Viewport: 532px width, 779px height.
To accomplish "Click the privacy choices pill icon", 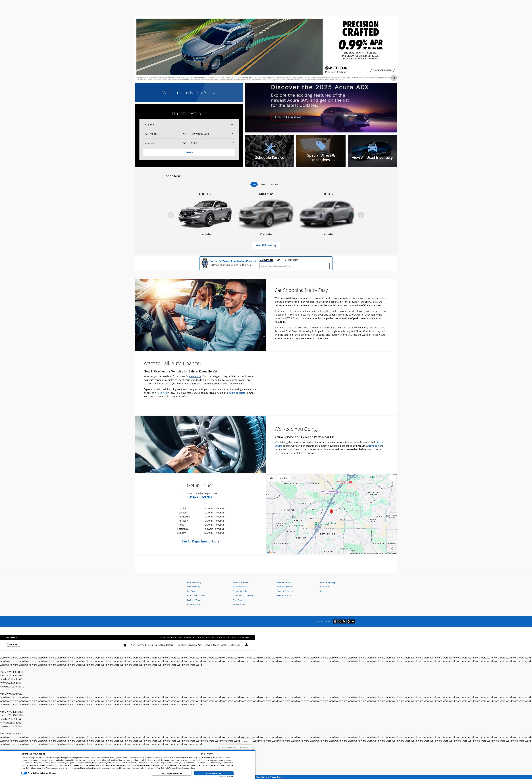I will (x=24, y=773).
